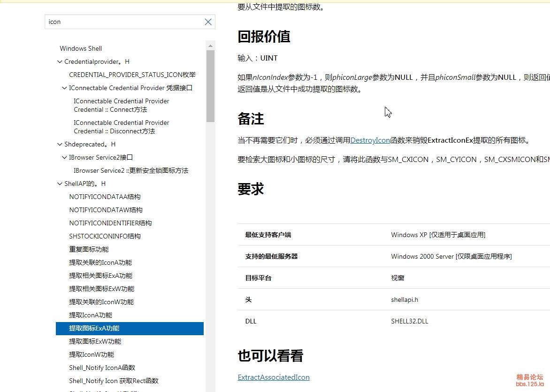This screenshot has height=392, width=550.
Task: Click the 支持的最低服务器 row label
Action: point(272,256)
